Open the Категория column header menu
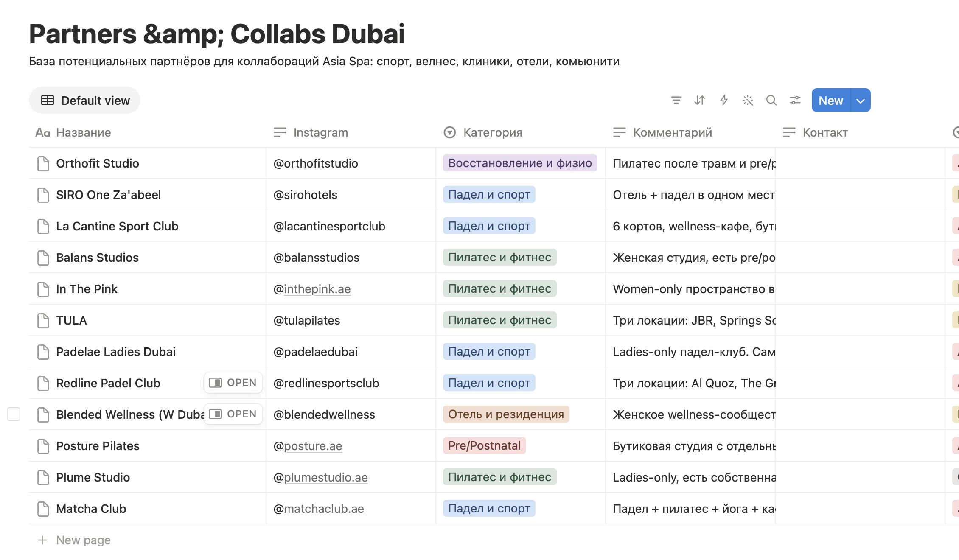Viewport: 959px width, 560px height. (x=520, y=133)
